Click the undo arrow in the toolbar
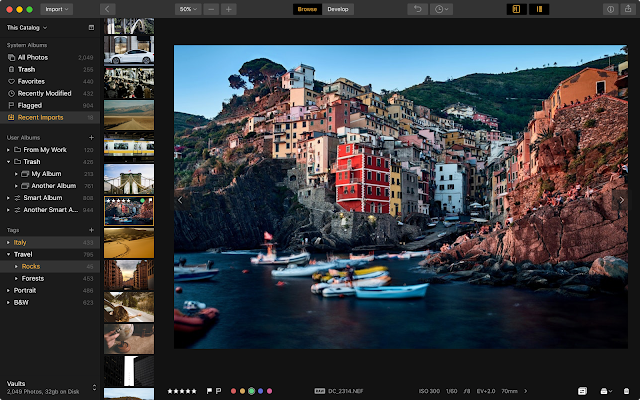 pyautogui.click(x=418, y=9)
